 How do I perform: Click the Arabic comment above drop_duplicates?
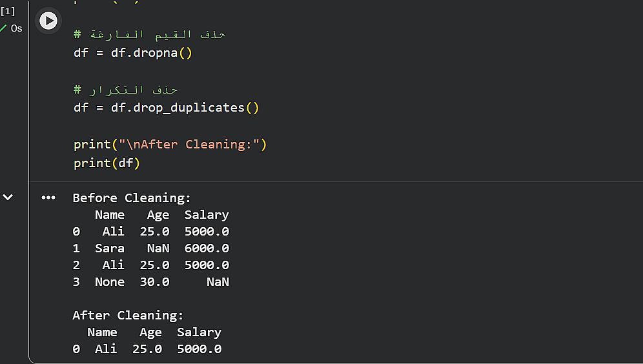(x=125, y=89)
